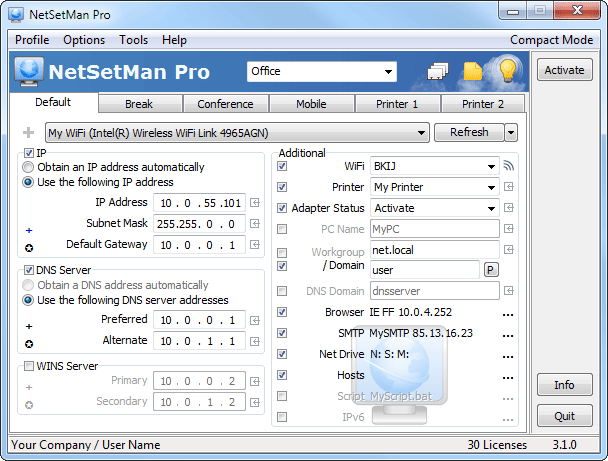
Task: Open IPv6 settings via the ellipsis
Action: tap(508, 419)
